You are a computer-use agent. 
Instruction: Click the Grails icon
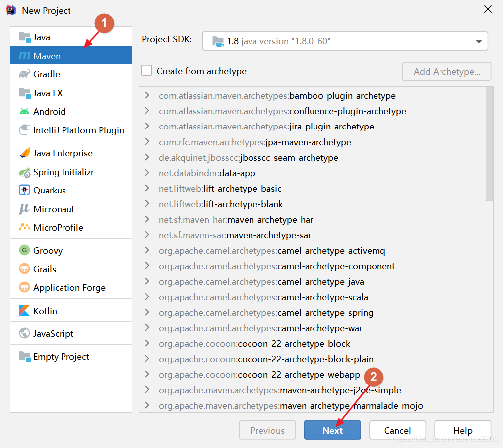coord(24,268)
